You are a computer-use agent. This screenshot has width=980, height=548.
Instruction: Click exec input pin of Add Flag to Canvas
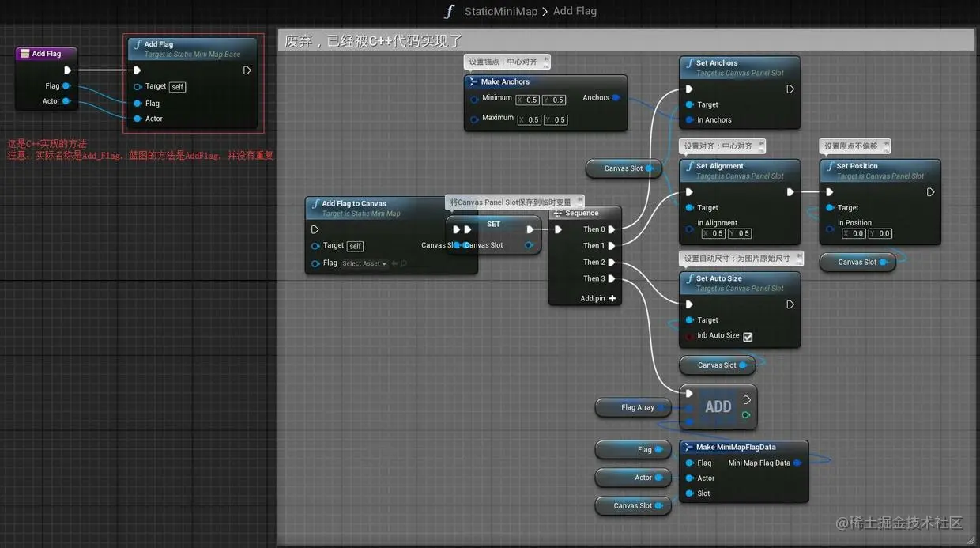[315, 229]
